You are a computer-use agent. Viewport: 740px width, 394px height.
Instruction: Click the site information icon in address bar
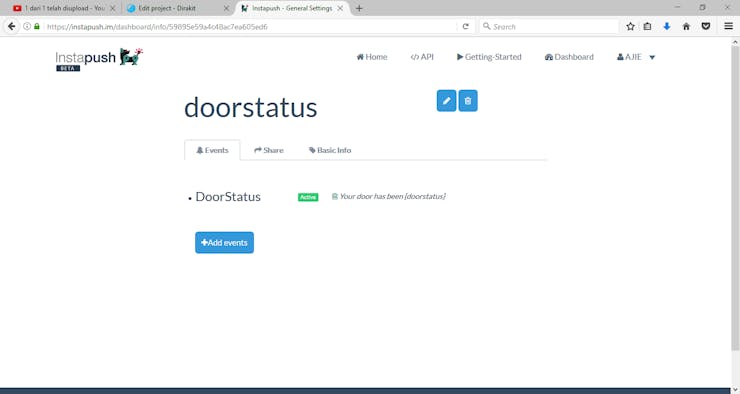pos(27,26)
